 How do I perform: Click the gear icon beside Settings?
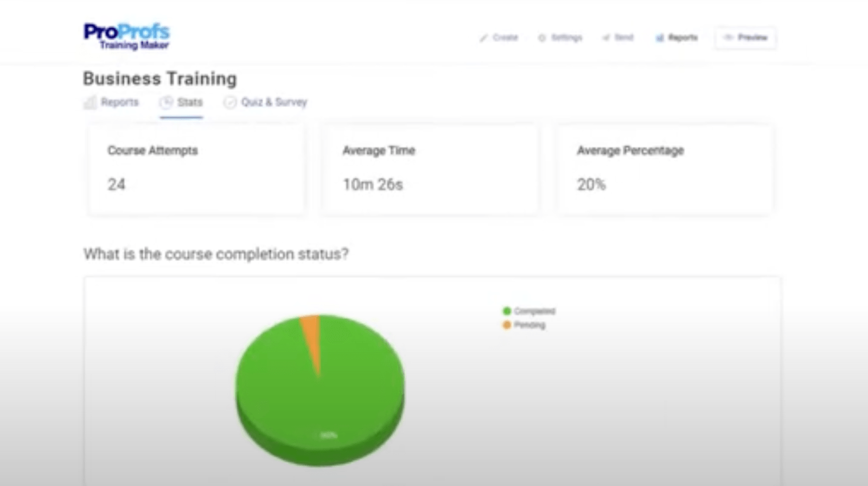[542, 38]
